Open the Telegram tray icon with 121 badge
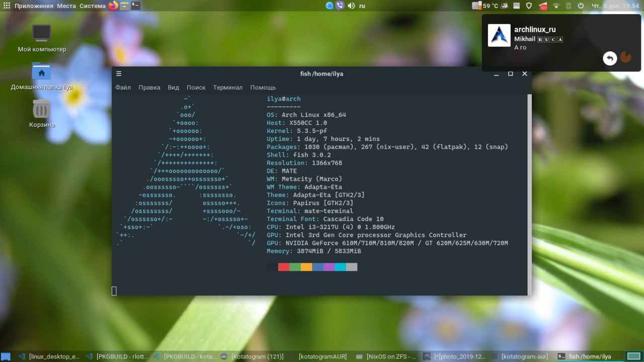644x362 pixels. 543,6
